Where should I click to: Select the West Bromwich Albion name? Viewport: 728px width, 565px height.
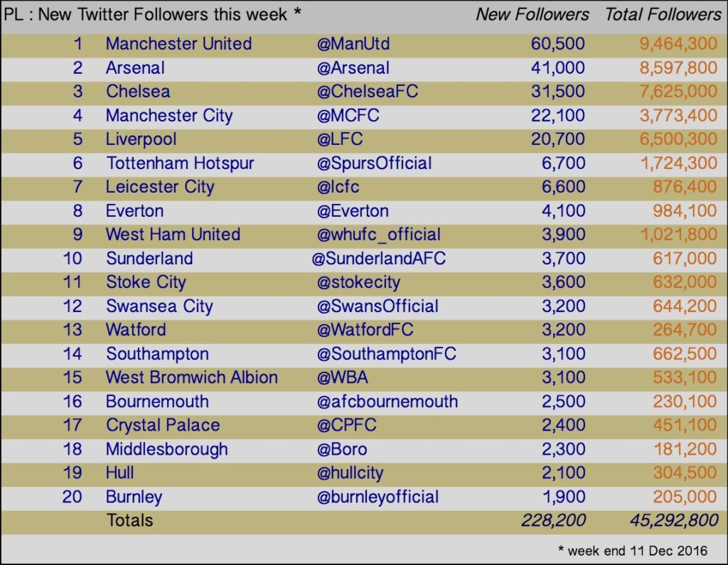click(192, 377)
